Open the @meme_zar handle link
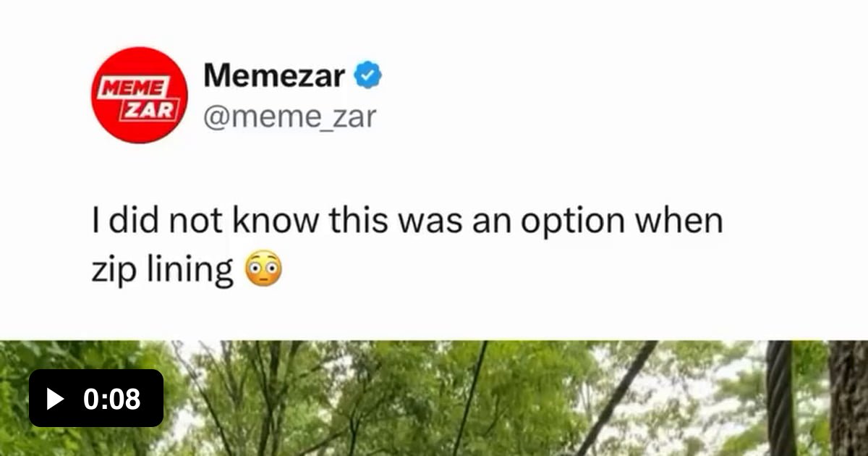 coord(289,116)
